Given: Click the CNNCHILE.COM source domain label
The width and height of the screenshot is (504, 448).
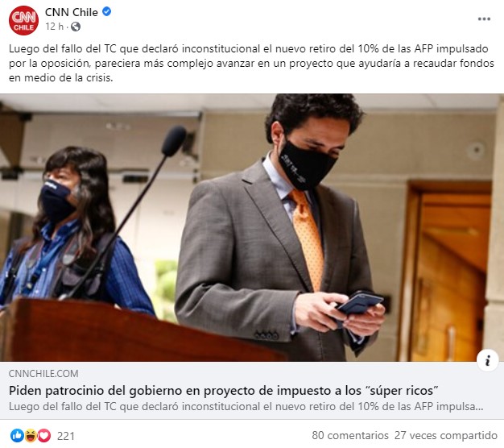Looking at the screenshot, I should 43,373.
